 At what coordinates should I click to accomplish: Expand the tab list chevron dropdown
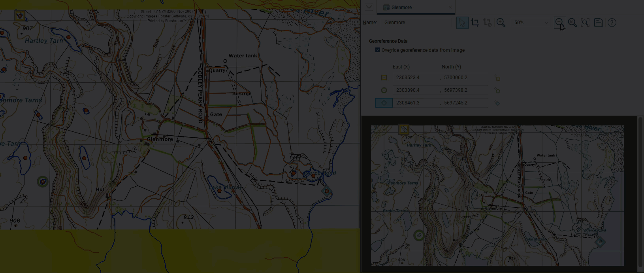pyautogui.click(x=369, y=7)
